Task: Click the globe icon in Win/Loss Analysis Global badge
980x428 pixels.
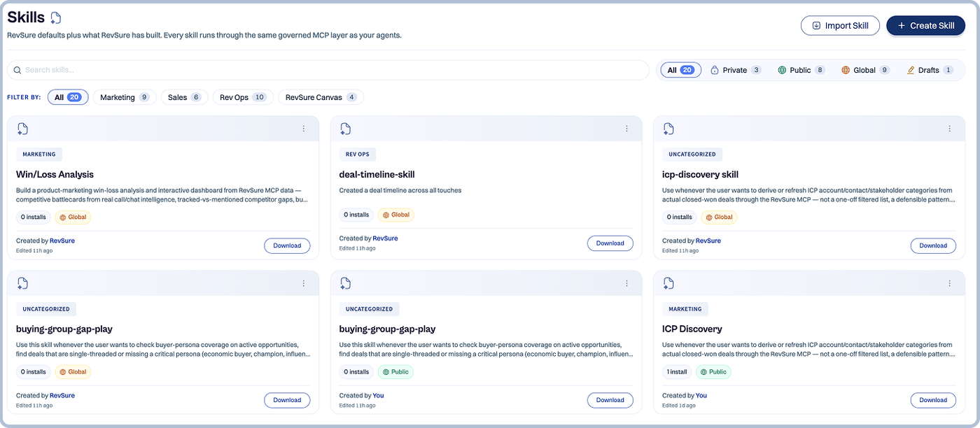Action: point(63,217)
